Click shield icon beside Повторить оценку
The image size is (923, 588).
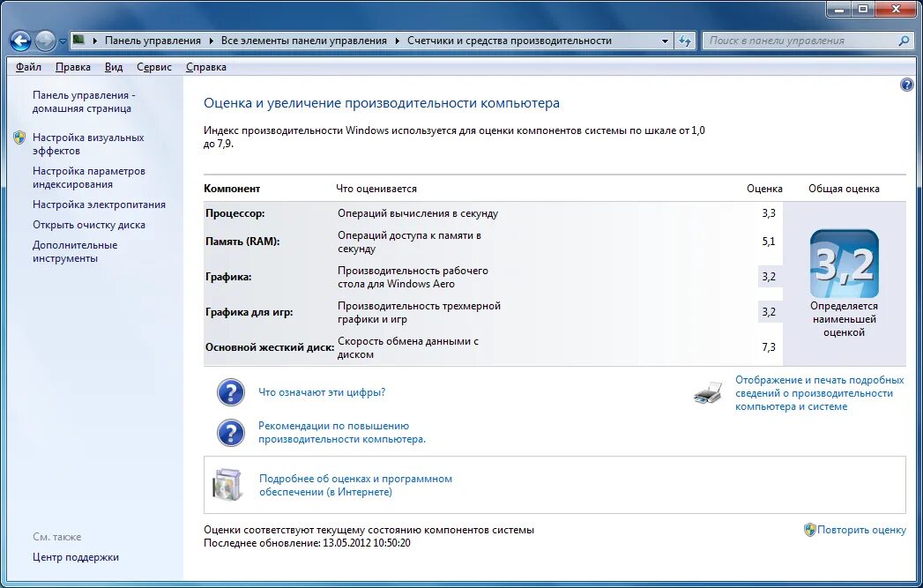click(x=810, y=530)
